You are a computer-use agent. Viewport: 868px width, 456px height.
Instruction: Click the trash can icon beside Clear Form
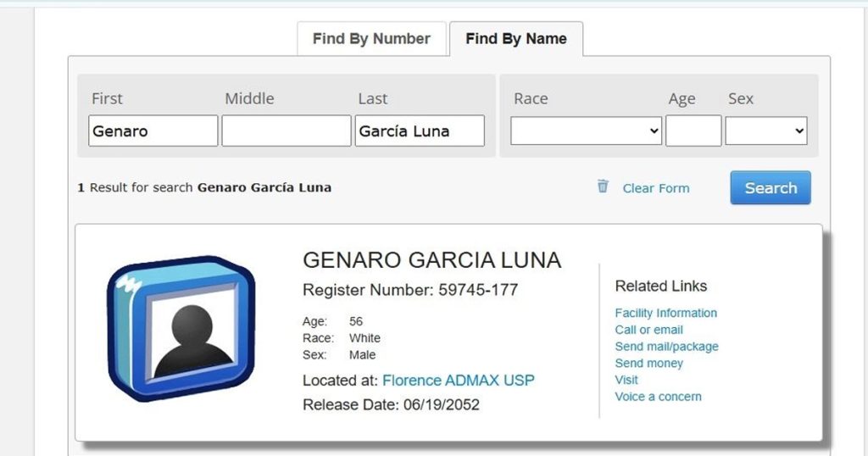603,186
